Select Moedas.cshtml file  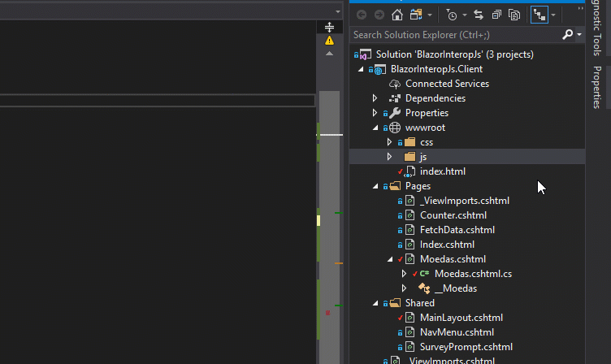(453, 259)
